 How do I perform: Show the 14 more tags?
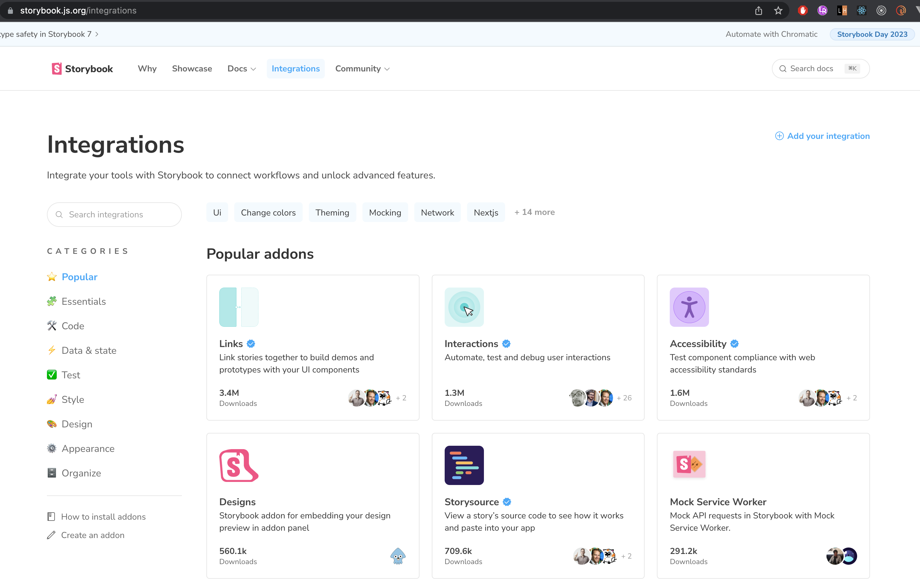coord(535,212)
